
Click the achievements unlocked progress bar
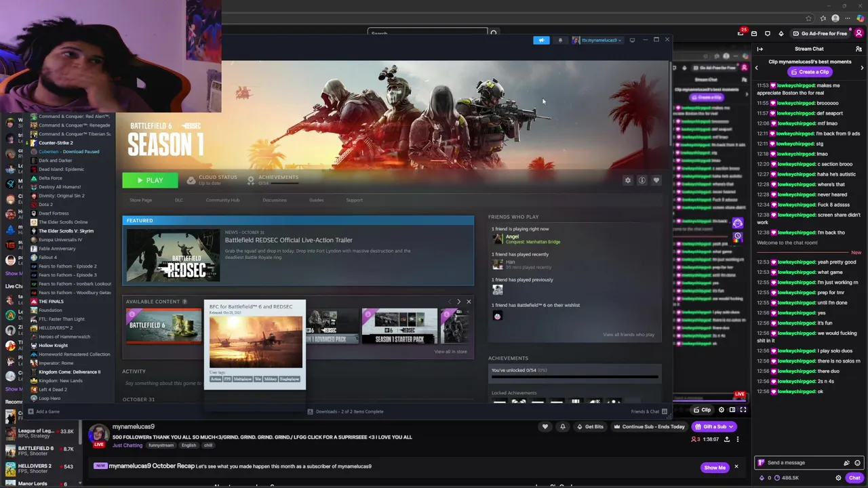tap(575, 376)
